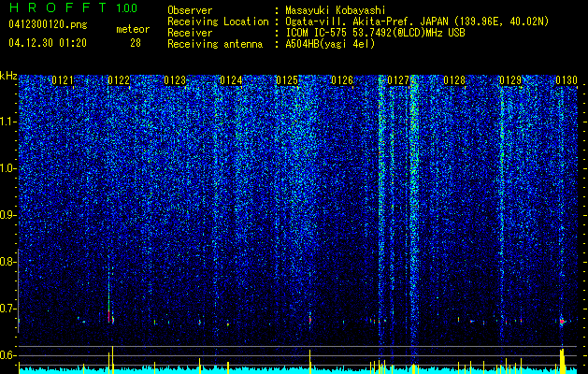The image size is (588, 374).
Task: Select observer name Masayuki Kobayashi
Action: point(335,10)
